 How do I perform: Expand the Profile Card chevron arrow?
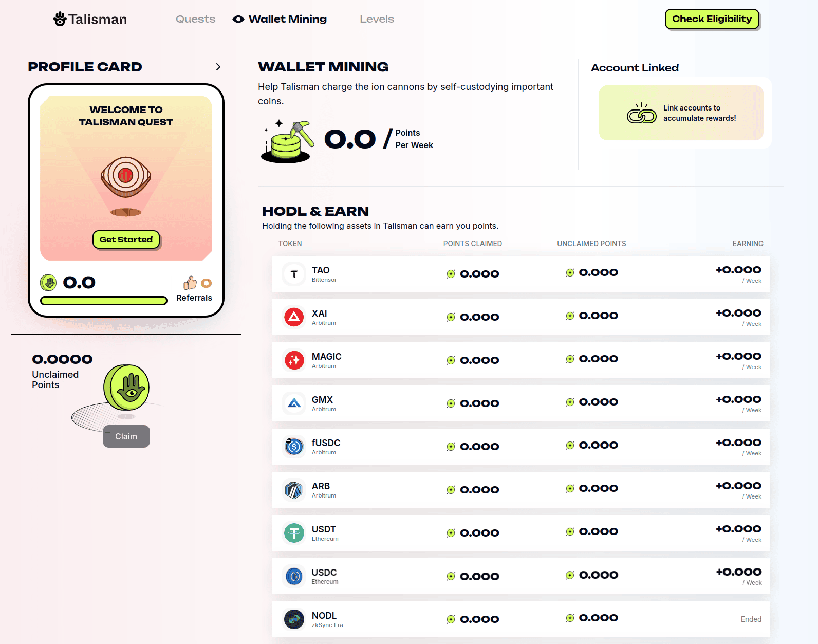(218, 67)
